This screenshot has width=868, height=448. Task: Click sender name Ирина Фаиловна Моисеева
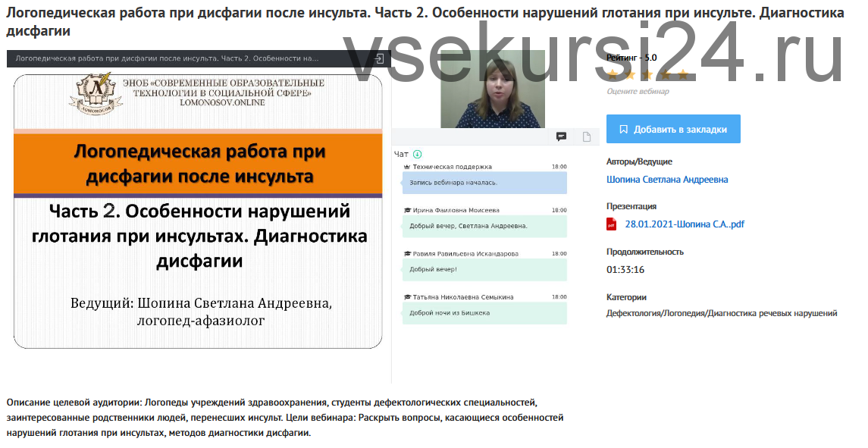(456, 211)
